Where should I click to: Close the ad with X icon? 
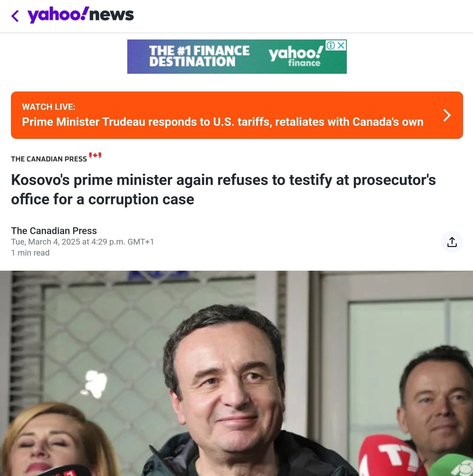pyautogui.click(x=341, y=46)
